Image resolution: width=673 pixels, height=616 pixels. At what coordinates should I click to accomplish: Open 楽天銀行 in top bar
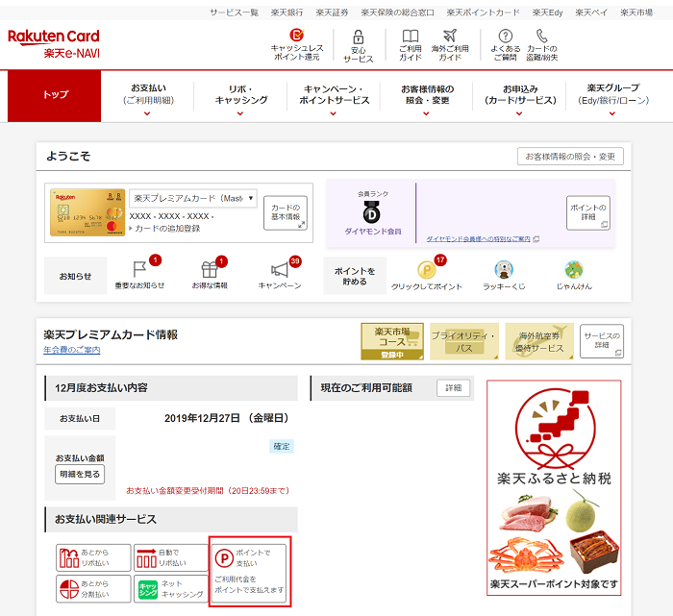pos(287,12)
